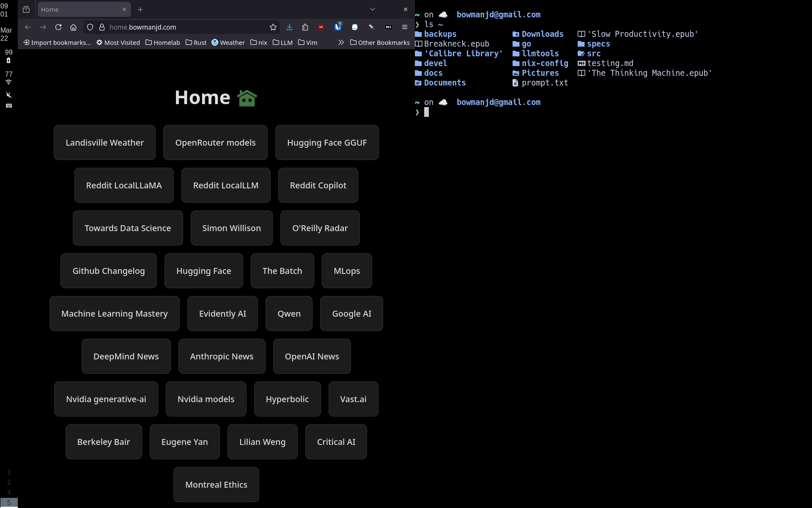Open the Homelab bookmarks folder

coord(163,42)
